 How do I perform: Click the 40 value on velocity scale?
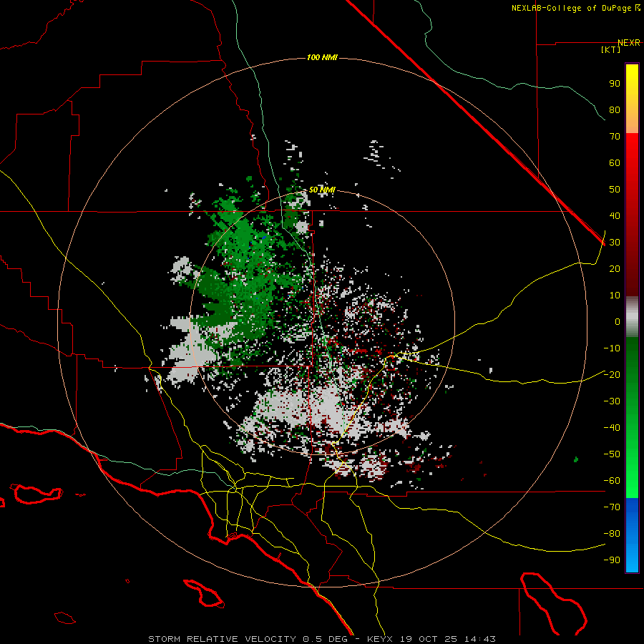(615, 215)
